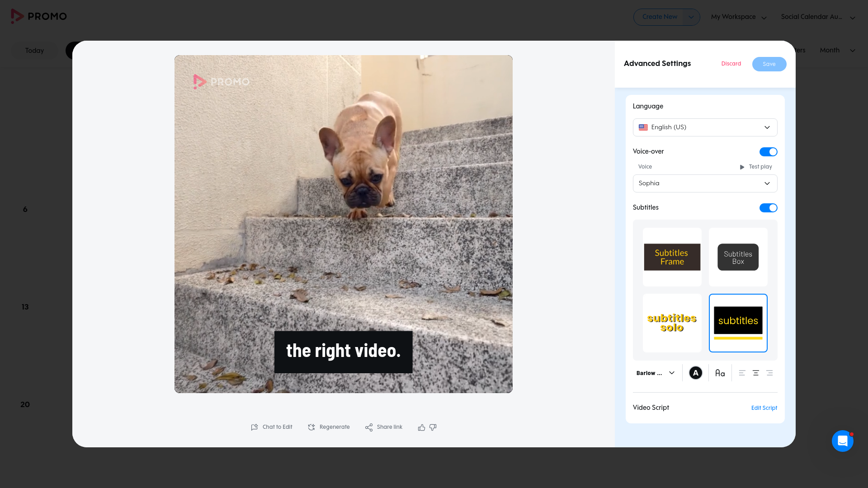This screenshot has height=488, width=868.
Task: Select the Subtitles Box style
Action: pyautogui.click(x=738, y=257)
